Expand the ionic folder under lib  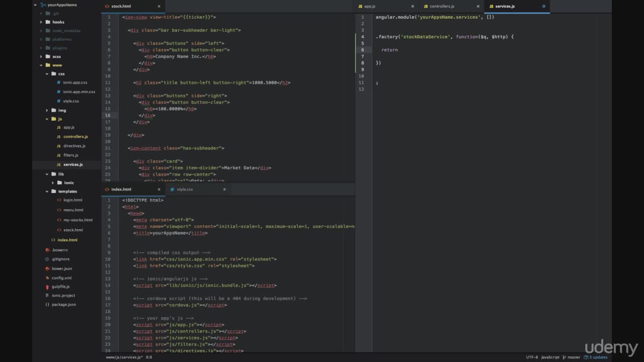pyautogui.click(x=52, y=183)
